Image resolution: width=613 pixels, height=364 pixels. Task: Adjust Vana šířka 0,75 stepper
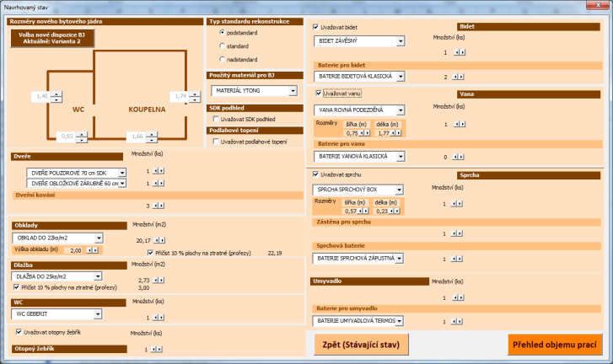pyautogui.click(x=364, y=133)
